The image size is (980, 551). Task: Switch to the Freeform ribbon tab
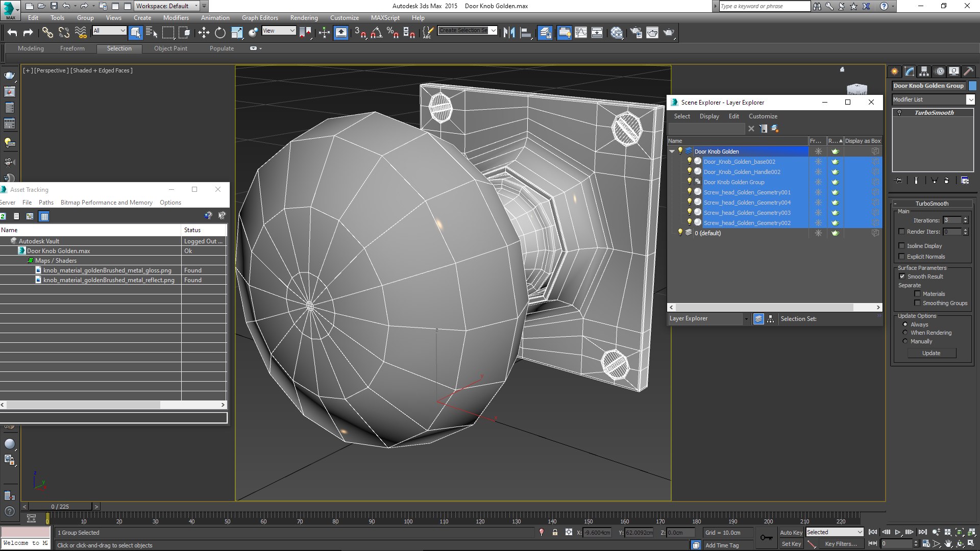click(x=72, y=48)
